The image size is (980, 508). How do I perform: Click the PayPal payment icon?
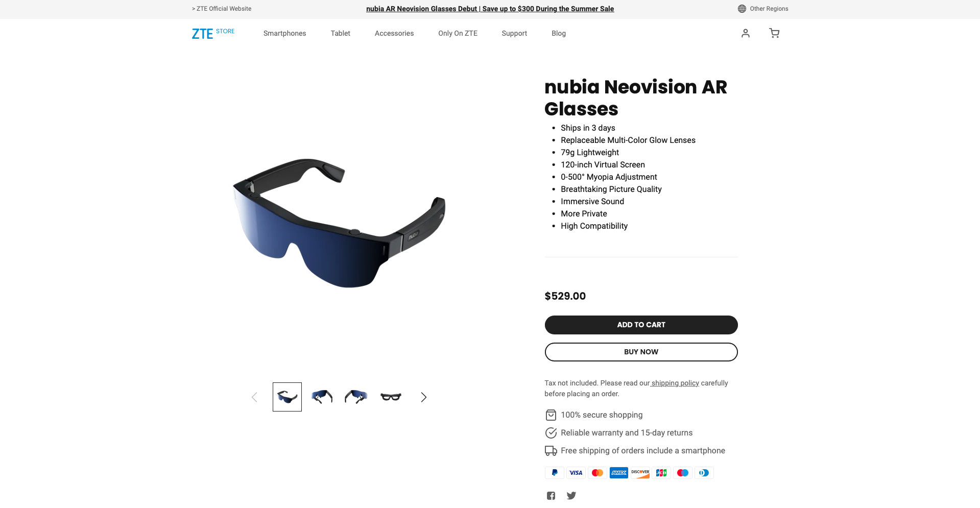(x=555, y=473)
